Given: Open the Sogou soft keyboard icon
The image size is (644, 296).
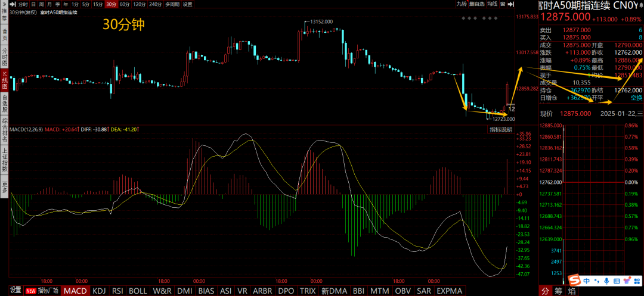Looking at the screenshot, I should coord(616,281).
